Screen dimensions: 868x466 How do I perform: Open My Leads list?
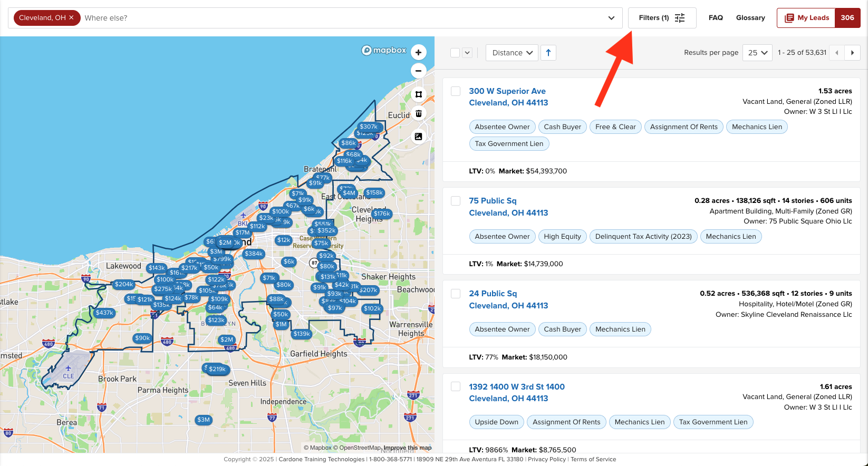(806, 18)
